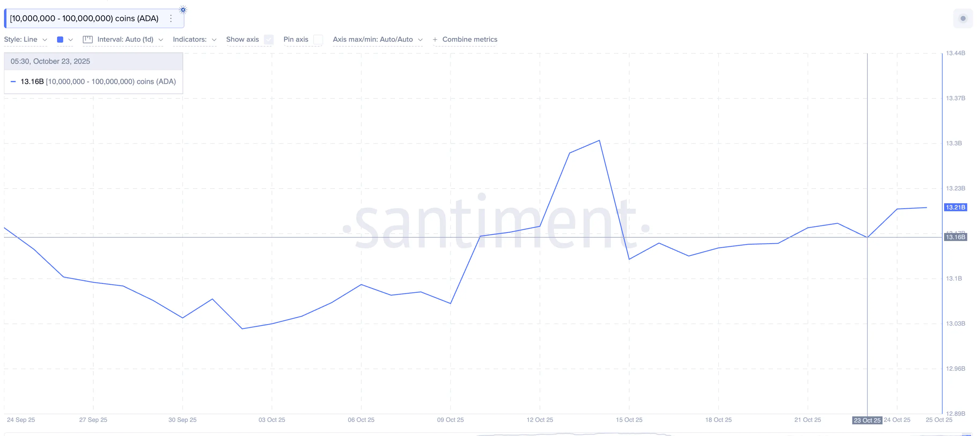980x436 pixels.
Task: Click the Cardano logo icon above metric chip
Action: tap(183, 10)
